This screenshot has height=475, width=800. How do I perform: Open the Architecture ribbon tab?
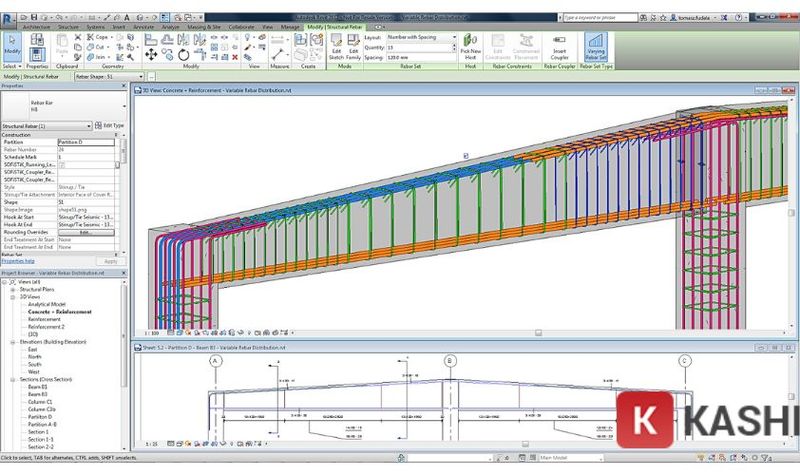click(x=36, y=27)
